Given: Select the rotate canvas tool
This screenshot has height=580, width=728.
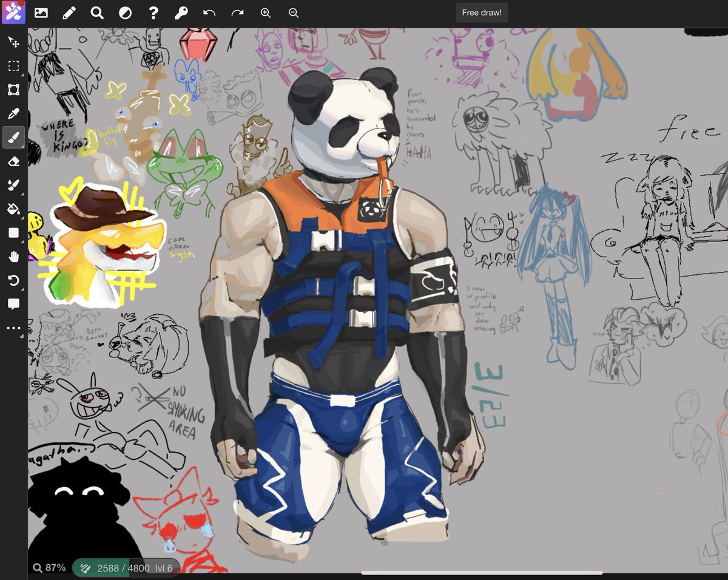Looking at the screenshot, I should coord(13,280).
